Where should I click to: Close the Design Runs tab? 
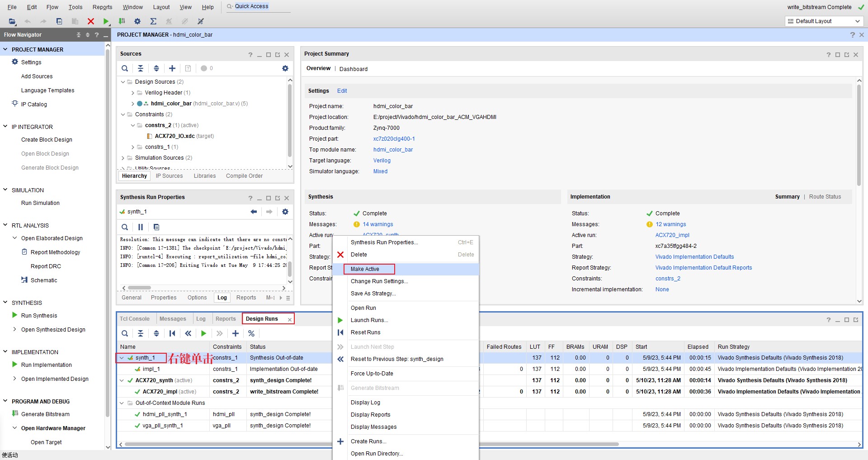(x=290, y=319)
